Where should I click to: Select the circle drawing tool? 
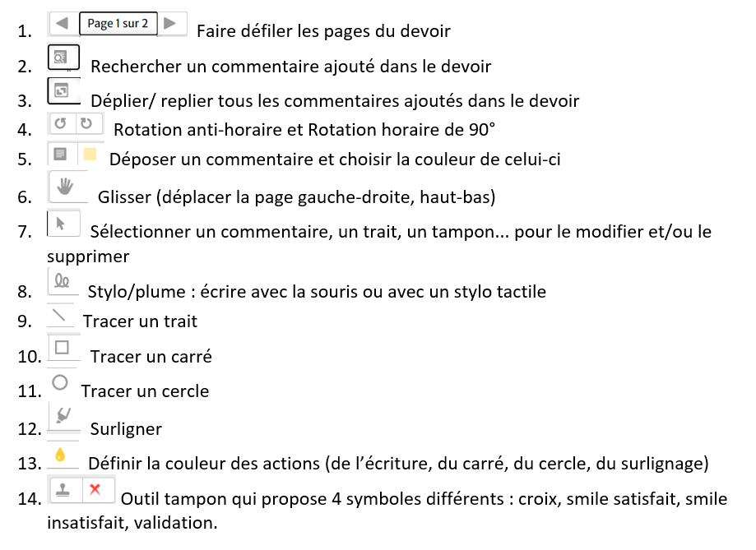pyautogui.click(x=59, y=382)
